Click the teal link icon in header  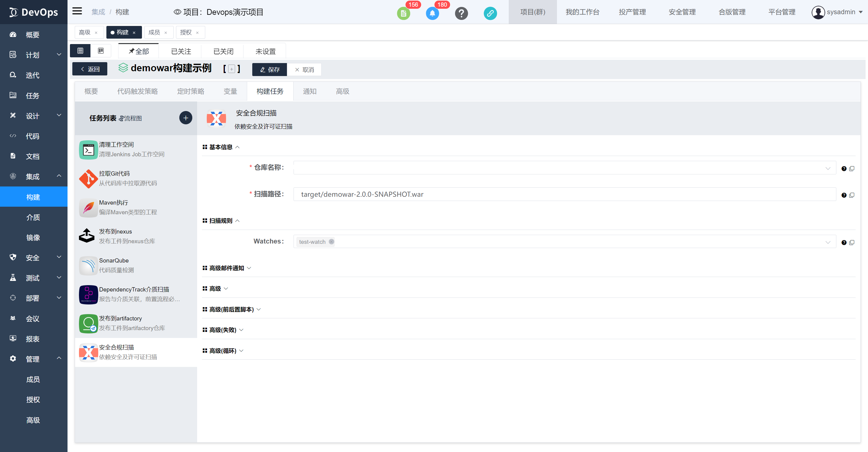[x=490, y=14]
